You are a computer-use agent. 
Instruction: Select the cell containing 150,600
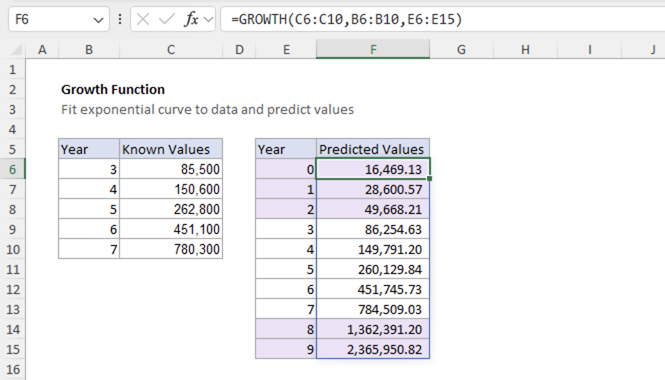(x=171, y=189)
